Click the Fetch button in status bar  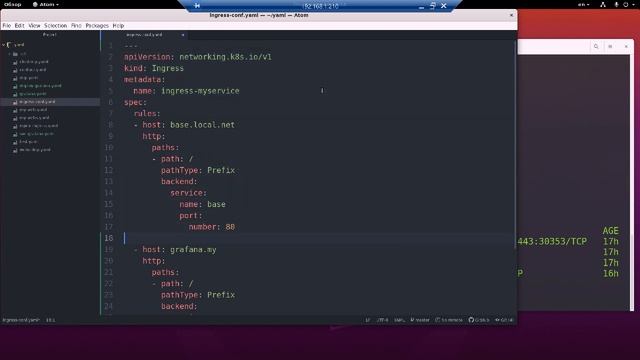coord(449,320)
